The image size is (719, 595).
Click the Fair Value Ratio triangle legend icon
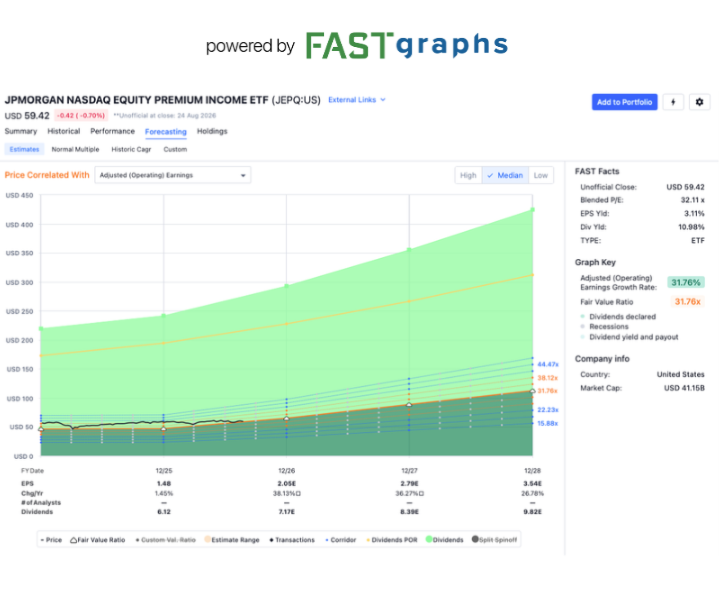click(73, 540)
